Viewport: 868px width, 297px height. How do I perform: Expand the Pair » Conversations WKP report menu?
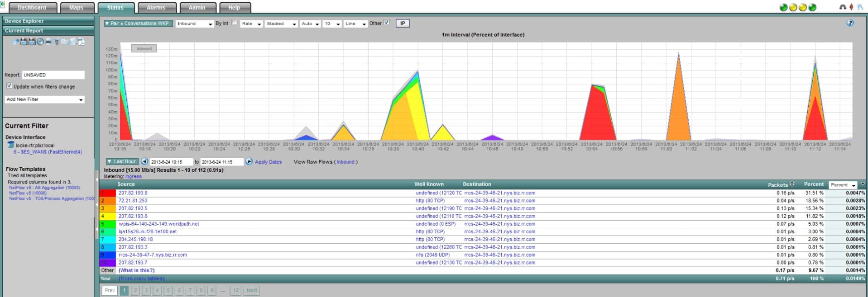pyautogui.click(x=138, y=24)
